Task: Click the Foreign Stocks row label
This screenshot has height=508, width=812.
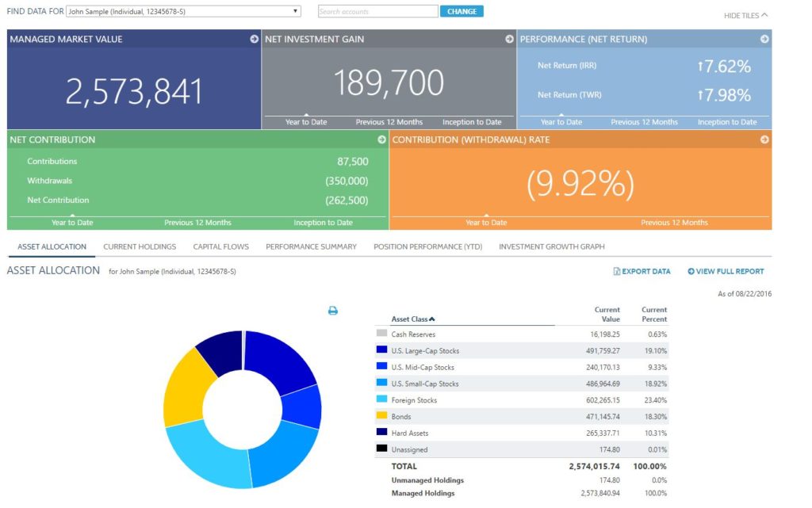Action: pyautogui.click(x=414, y=400)
